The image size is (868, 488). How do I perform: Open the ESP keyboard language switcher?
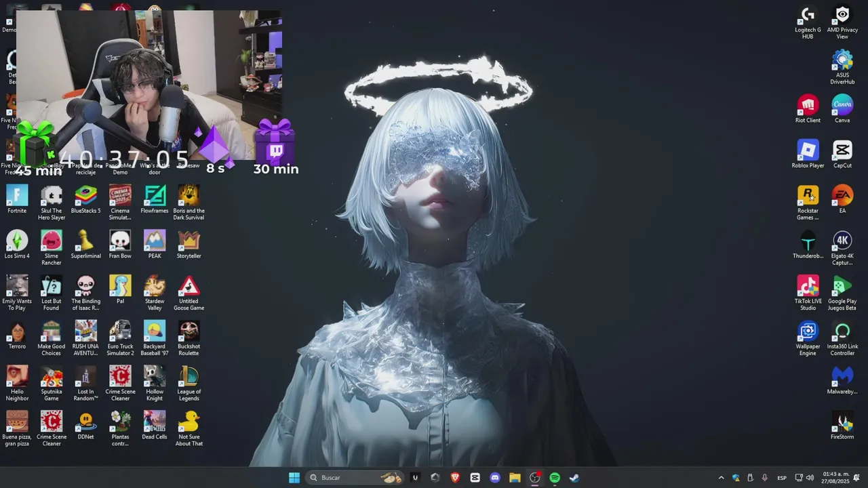pos(782,478)
